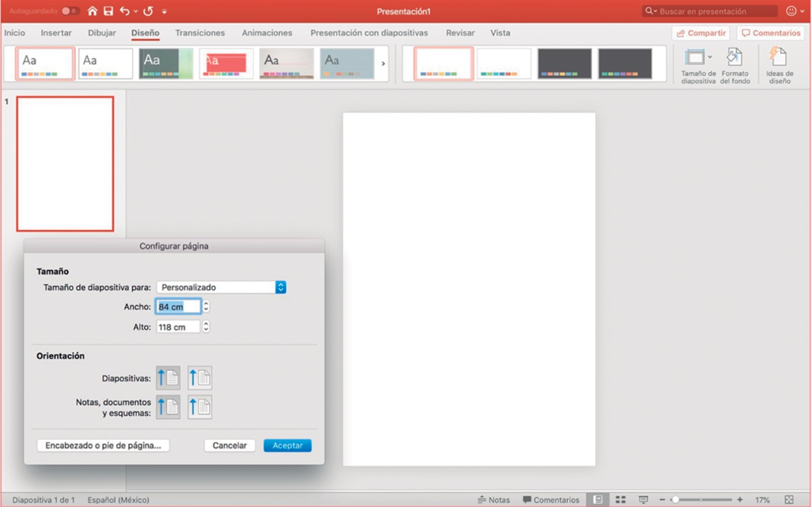Screen dimensions: 812x507
Task: Click the Undo arrow icon
Action: tap(124, 11)
